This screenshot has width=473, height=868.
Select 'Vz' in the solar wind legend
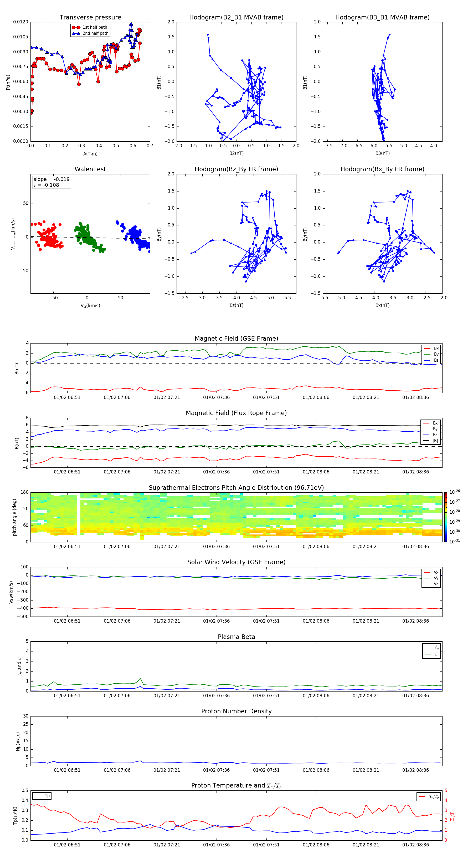(431, 584)
